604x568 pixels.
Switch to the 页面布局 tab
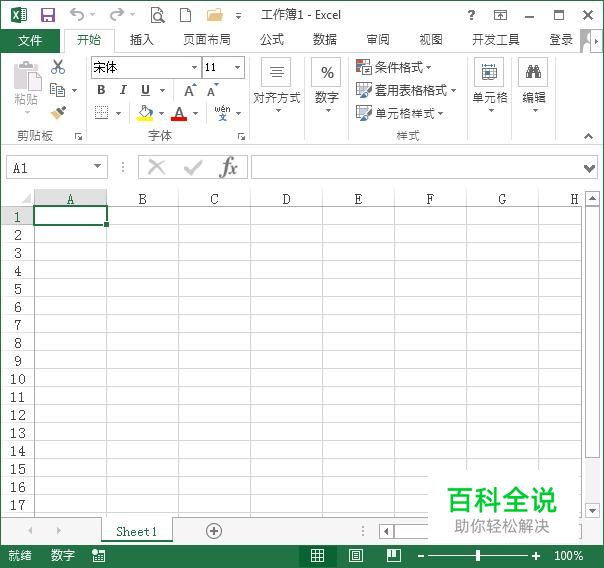click(x=206, y=40)
